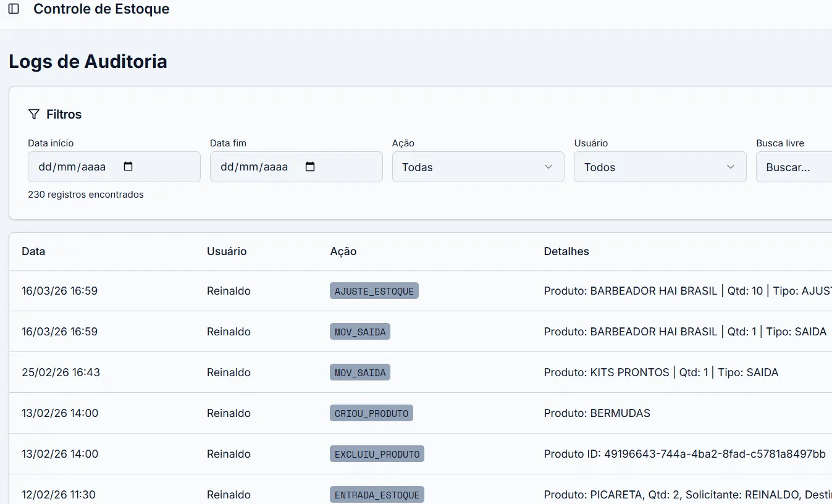Click 'Produto: BERMUDAS' details cell

(597, 413)
